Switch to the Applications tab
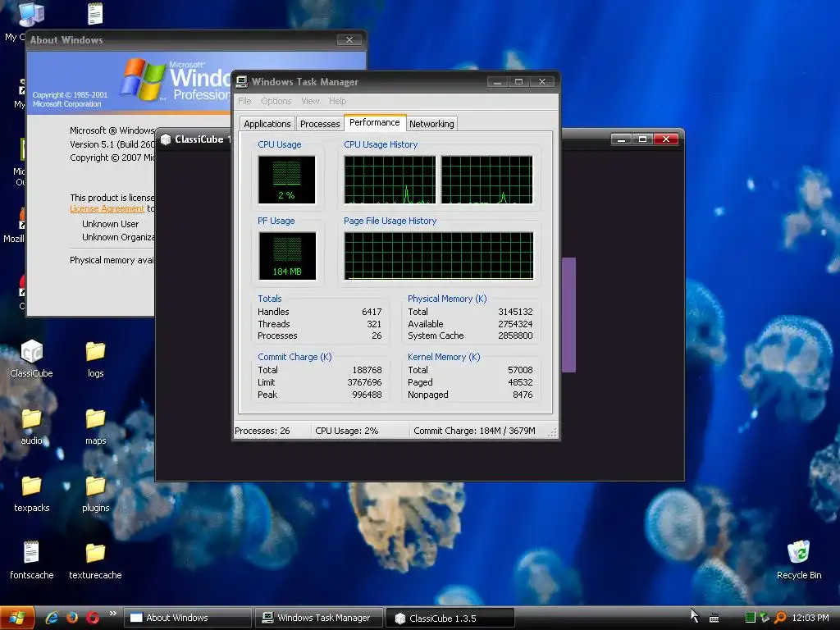Viewport: 840px width, 630px height. pyautogui.click(x=267, y=124)
